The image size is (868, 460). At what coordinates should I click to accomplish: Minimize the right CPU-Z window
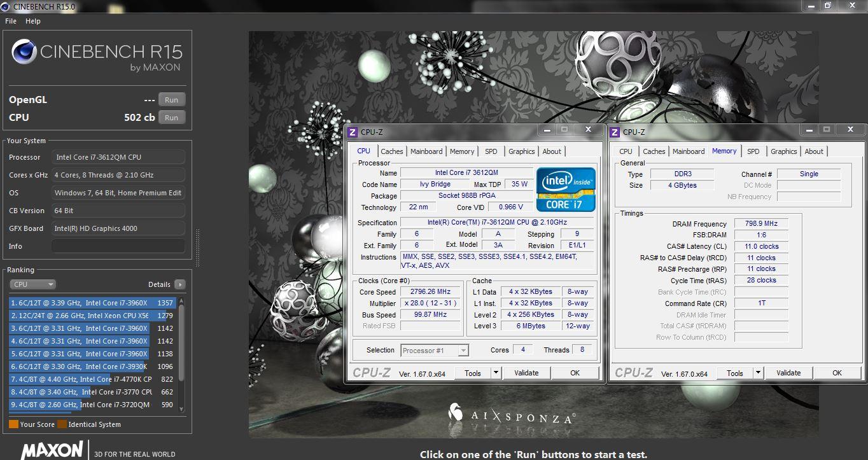coord(810,130)
